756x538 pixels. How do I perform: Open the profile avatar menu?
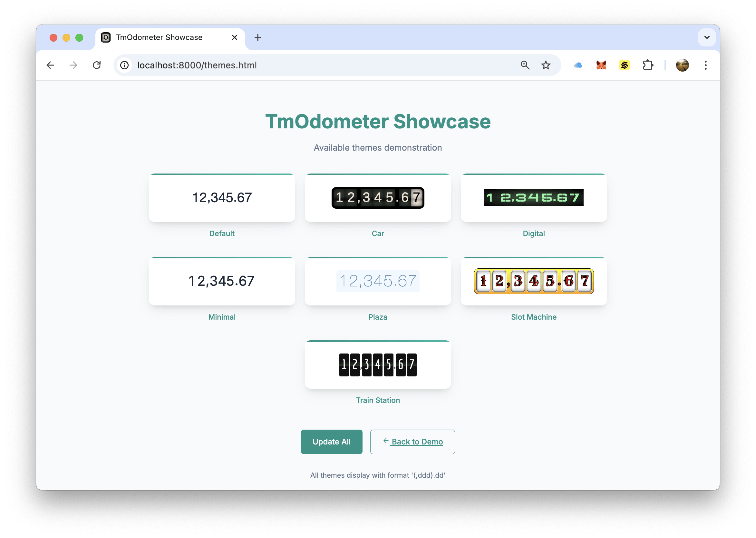coord(682,65)
